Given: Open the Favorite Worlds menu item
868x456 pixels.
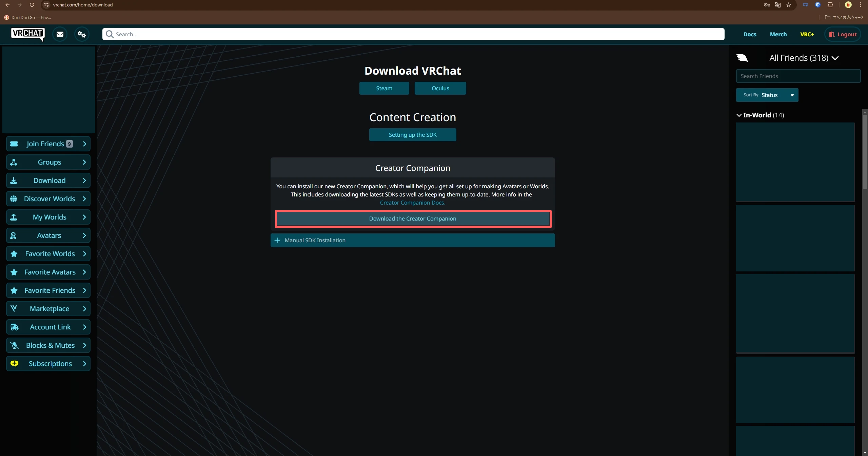Looking at the screenshot, I should [x=48, y=254].
